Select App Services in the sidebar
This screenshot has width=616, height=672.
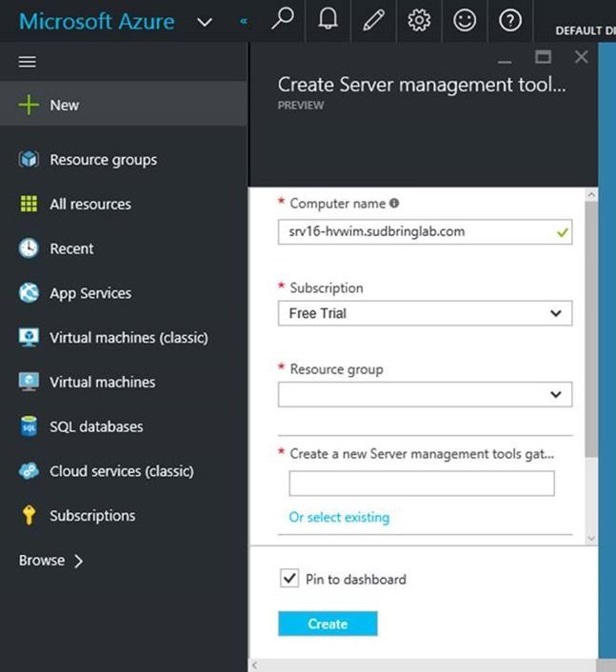(x=90, y=293)
